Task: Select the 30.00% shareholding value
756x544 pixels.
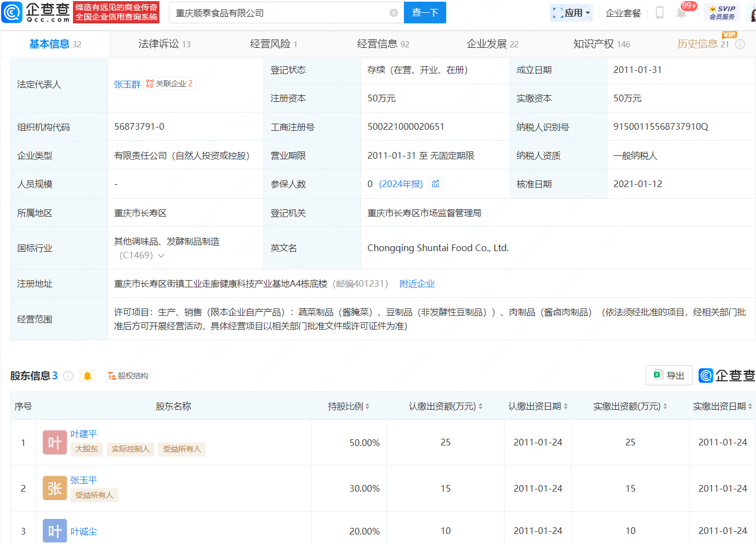Action: point(365,488)
